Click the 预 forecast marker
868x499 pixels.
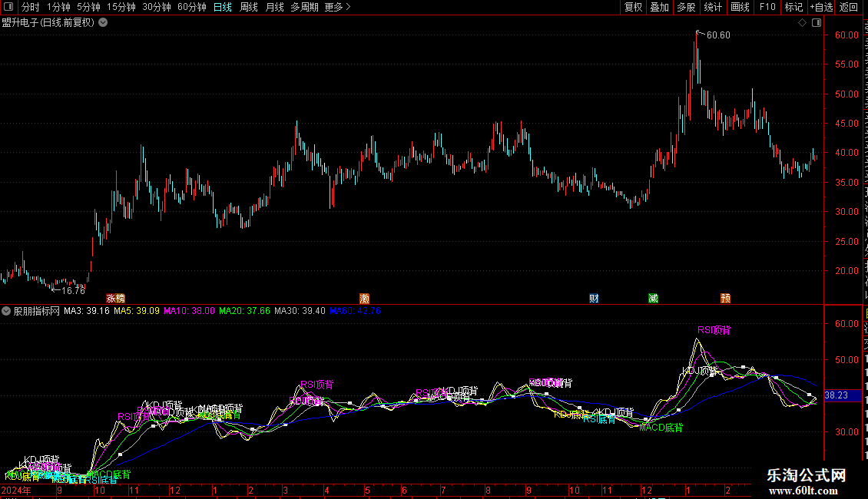coord(726,298)
